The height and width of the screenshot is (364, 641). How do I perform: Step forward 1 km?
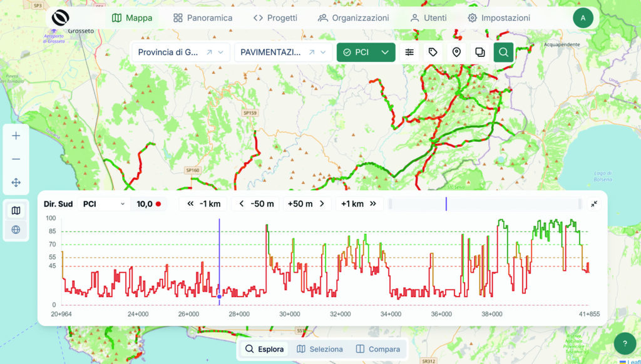359,204
